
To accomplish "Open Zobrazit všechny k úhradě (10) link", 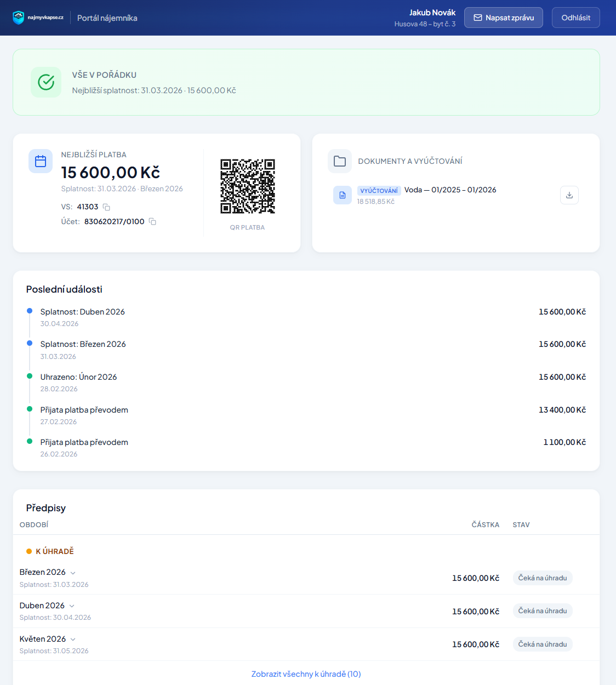I will (x=306, y=674).
